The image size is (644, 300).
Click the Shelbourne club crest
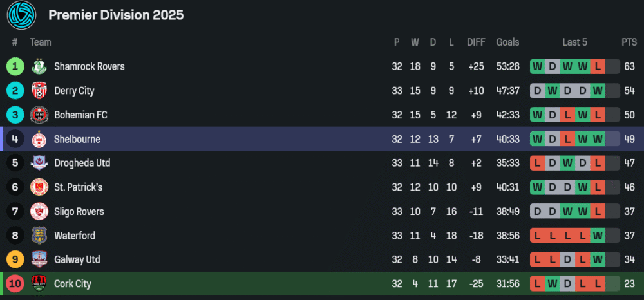(x=39, y=139)
